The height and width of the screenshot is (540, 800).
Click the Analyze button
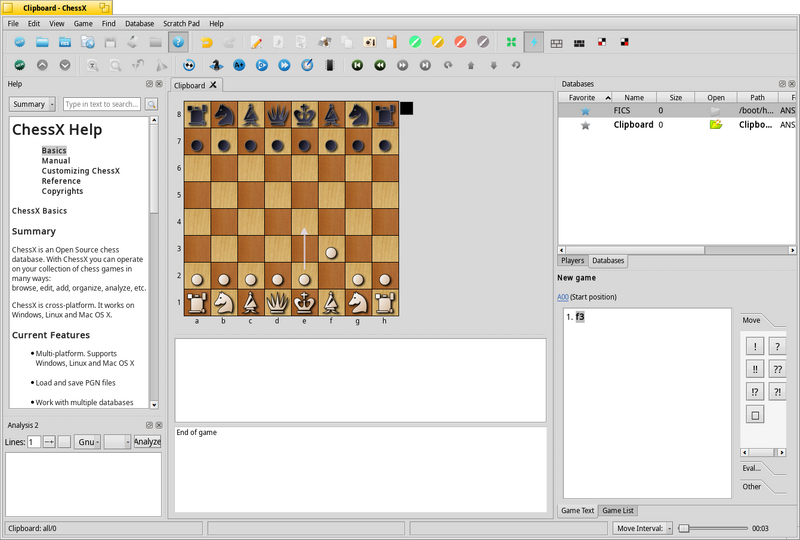click(x=147, y=442)
